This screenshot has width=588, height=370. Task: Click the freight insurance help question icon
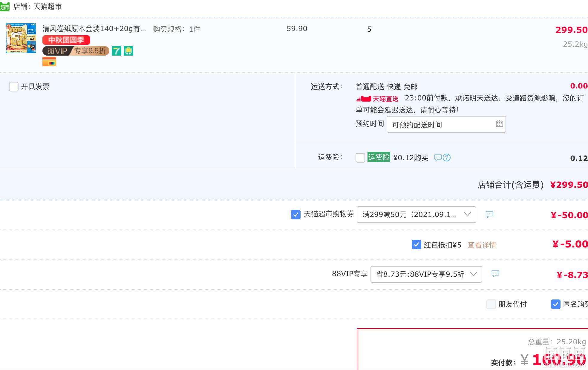447,158
